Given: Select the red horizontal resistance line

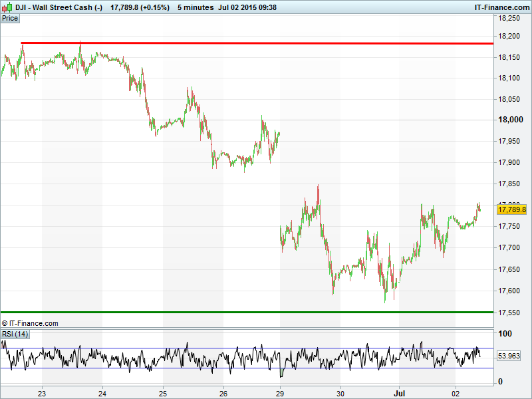Looking at the screenshot, I should [266, 43].
